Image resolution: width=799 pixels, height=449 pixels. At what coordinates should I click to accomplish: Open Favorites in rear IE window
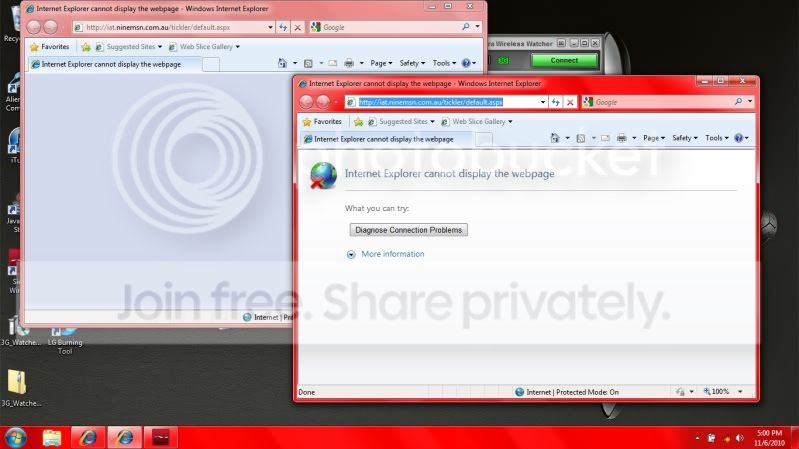coord(49,47)
